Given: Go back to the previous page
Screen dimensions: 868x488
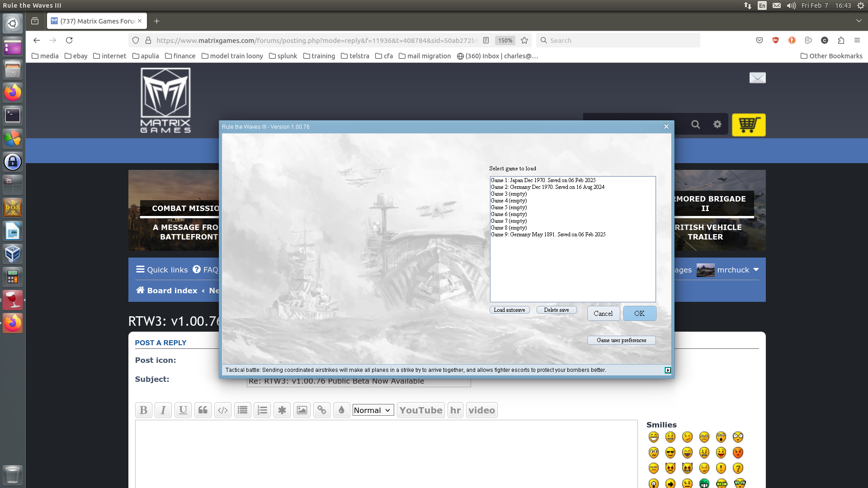Looking at the screenshot, I should pos(37,40).
